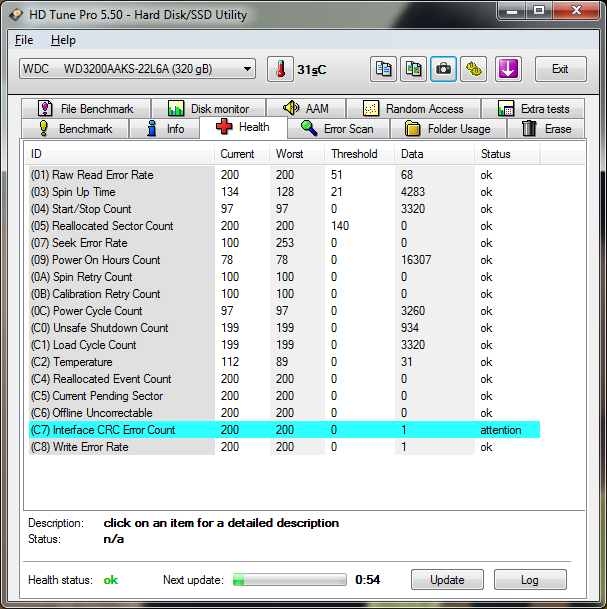Select the (04) Start/Stop Count row
Viewport: 607px width, 609px height.
coord(284,209)
